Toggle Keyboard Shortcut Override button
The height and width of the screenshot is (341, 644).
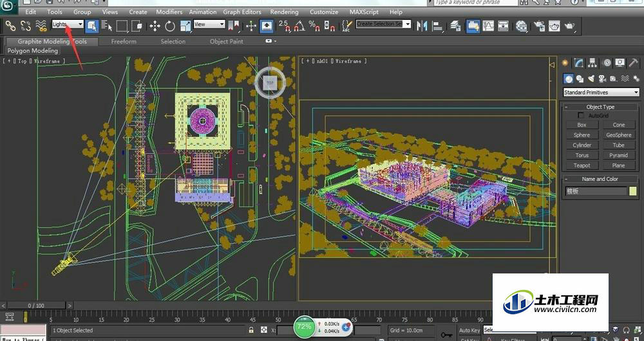267,26
